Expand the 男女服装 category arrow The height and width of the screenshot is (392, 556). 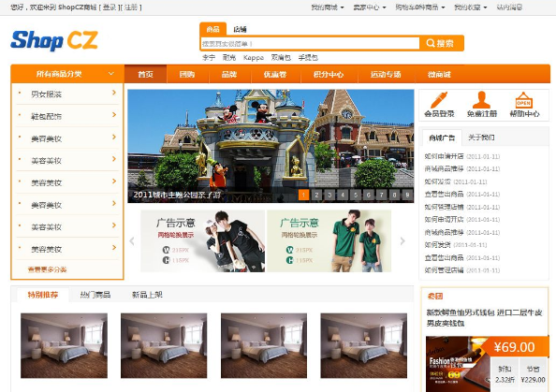(x=114, y=93)
